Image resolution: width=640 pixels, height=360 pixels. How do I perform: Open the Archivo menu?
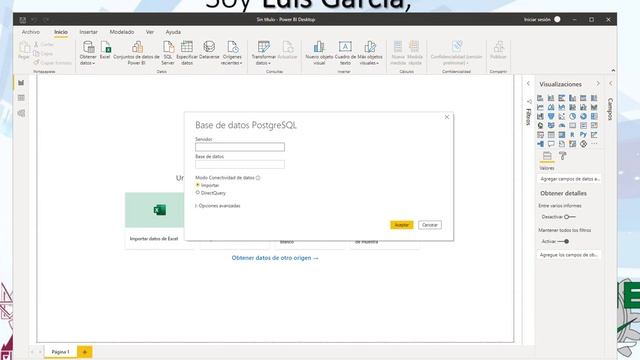31,32
